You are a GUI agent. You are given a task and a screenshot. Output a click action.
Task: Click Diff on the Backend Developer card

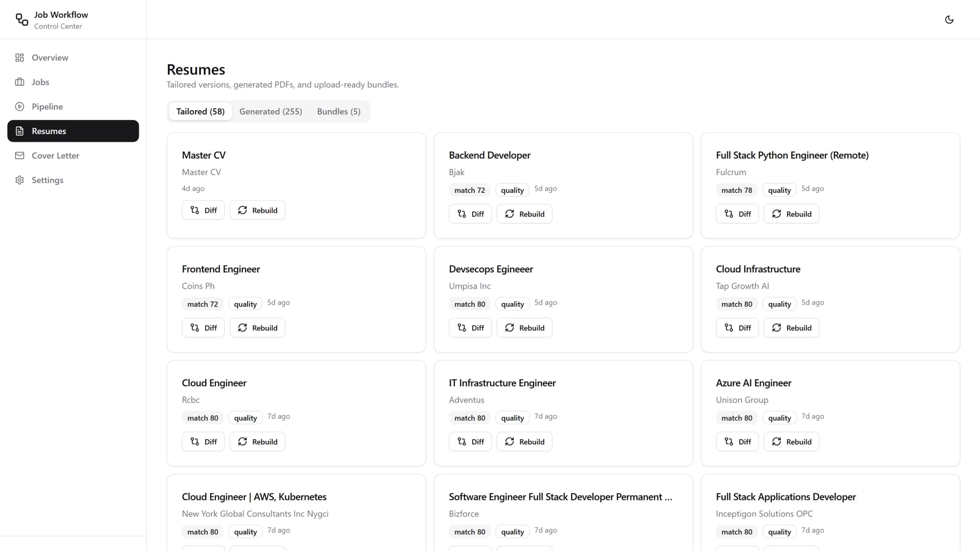tap(470, 214)
